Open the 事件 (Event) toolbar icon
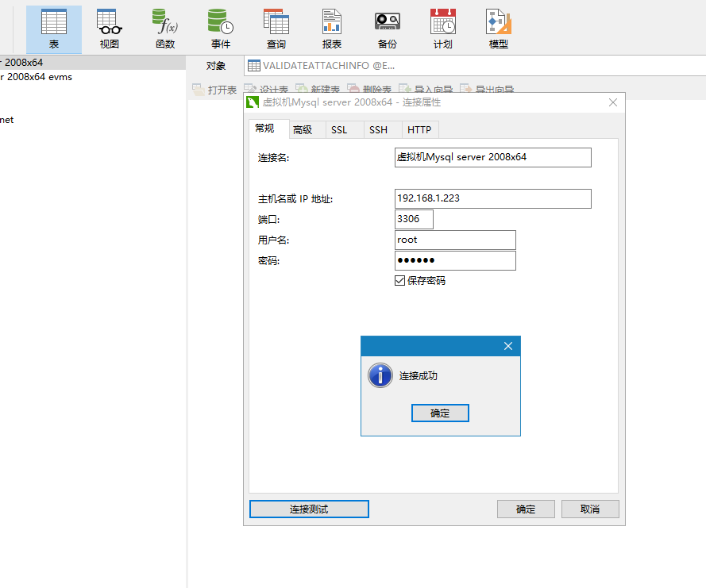This screenshot has width=706, height=588. point(221,29)
